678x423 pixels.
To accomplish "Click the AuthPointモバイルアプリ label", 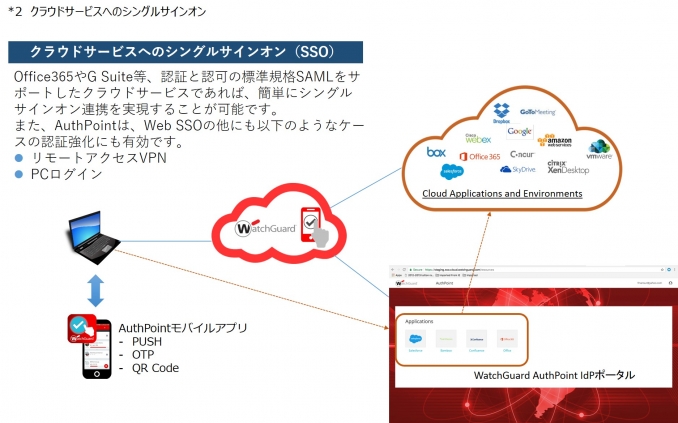I will point(183,328).
